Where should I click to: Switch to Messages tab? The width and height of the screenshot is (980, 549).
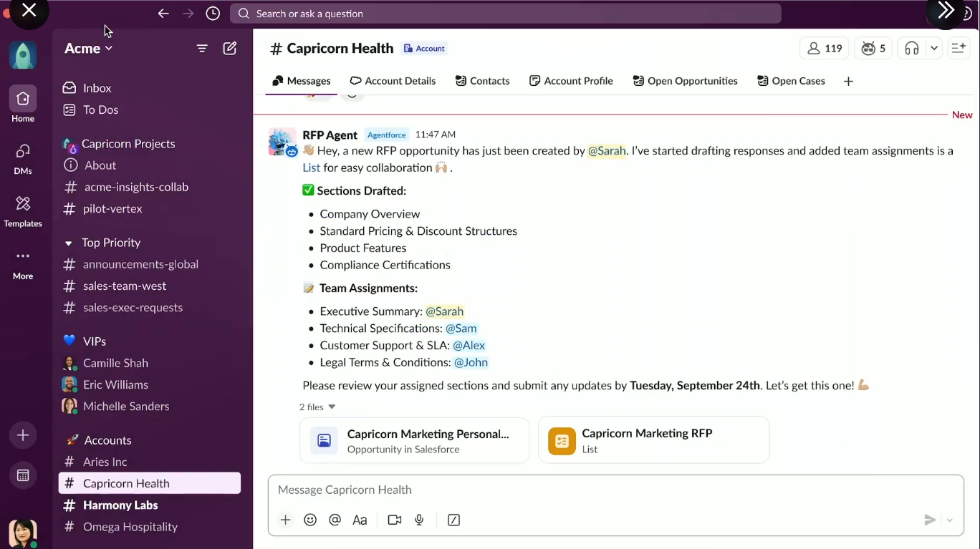point(301,81)
